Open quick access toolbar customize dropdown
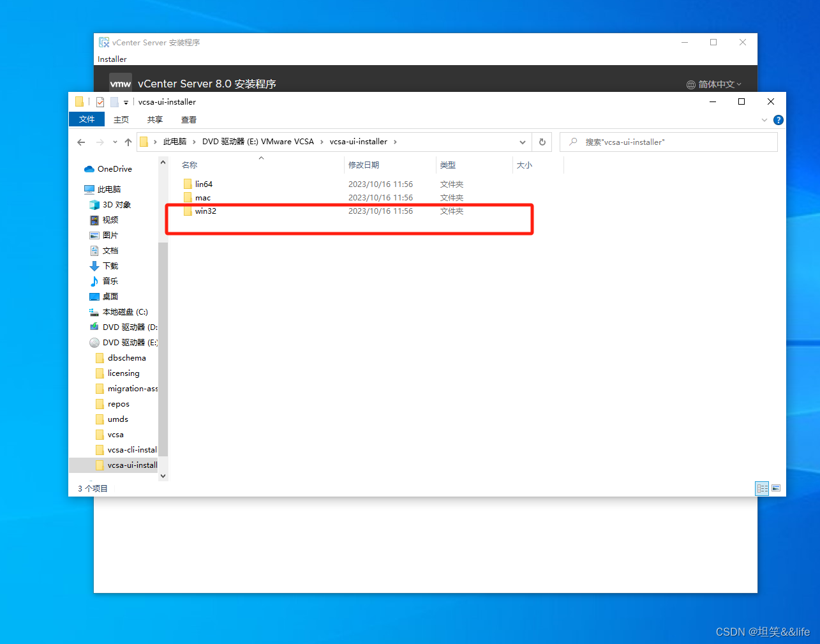 click(126, 103)
